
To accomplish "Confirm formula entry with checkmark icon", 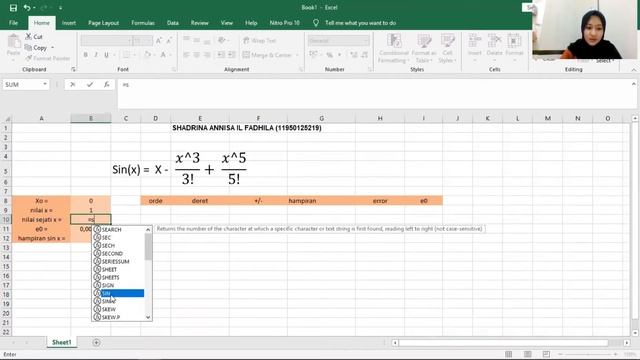I will (x=90, y=84).
